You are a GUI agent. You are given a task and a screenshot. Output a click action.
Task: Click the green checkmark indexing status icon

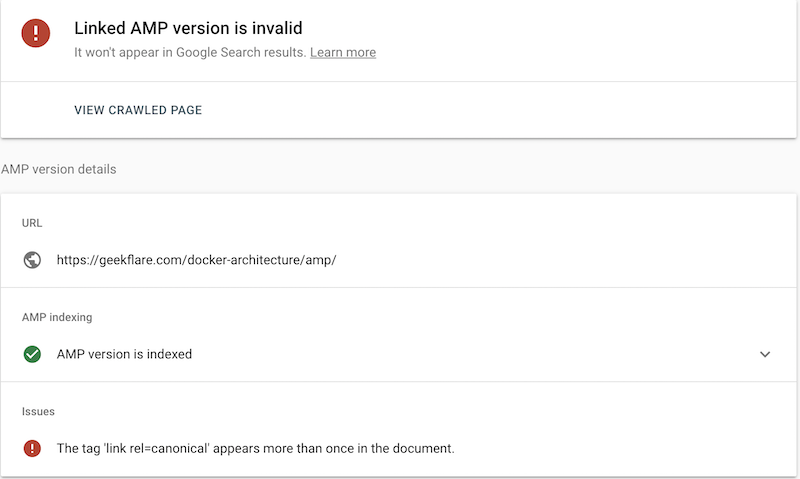coord(32,354)
